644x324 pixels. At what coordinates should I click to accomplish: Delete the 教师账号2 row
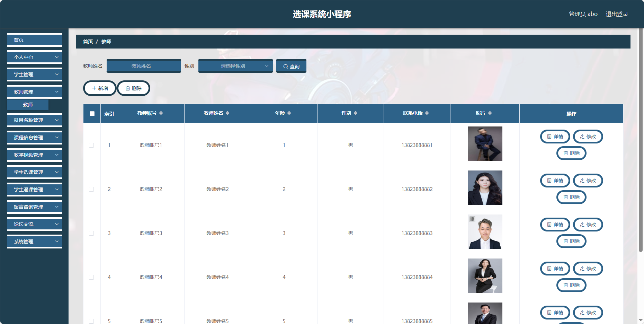pyautogui.click(x=571, y=197)
